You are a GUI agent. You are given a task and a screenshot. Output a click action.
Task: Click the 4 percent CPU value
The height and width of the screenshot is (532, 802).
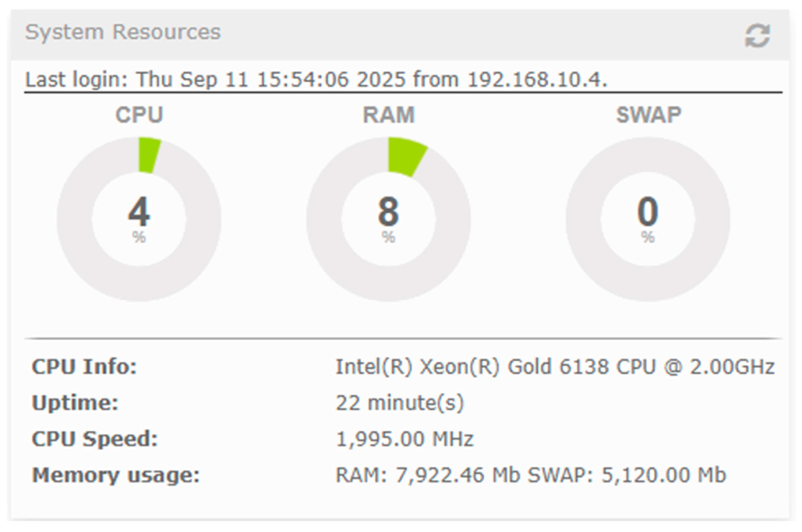point(139,212)
